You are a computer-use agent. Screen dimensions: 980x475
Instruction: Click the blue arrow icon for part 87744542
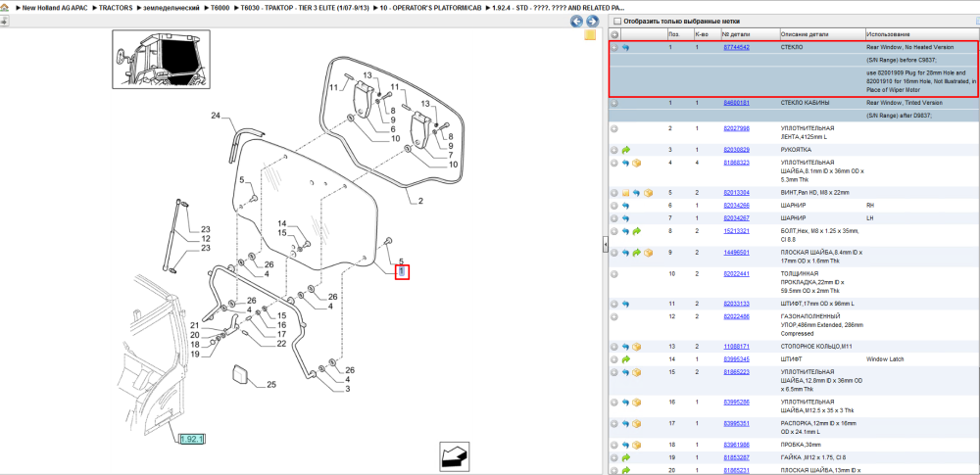click(625, 47)
